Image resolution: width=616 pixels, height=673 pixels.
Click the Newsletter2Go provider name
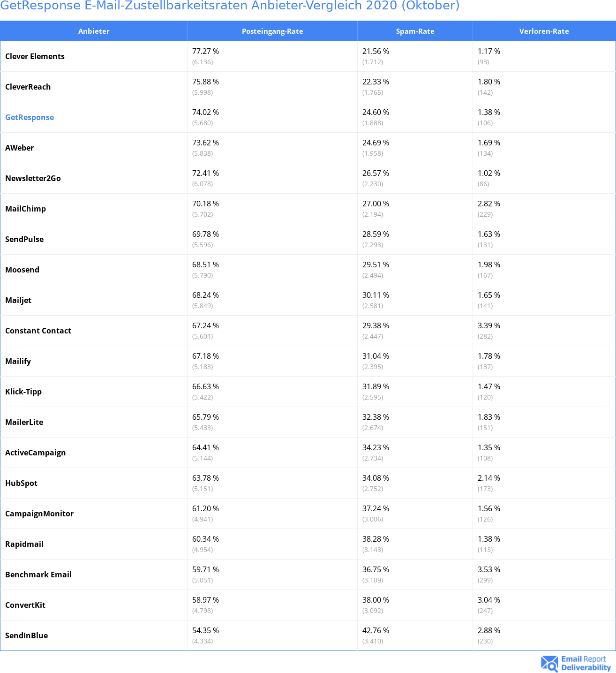point(33,178)
